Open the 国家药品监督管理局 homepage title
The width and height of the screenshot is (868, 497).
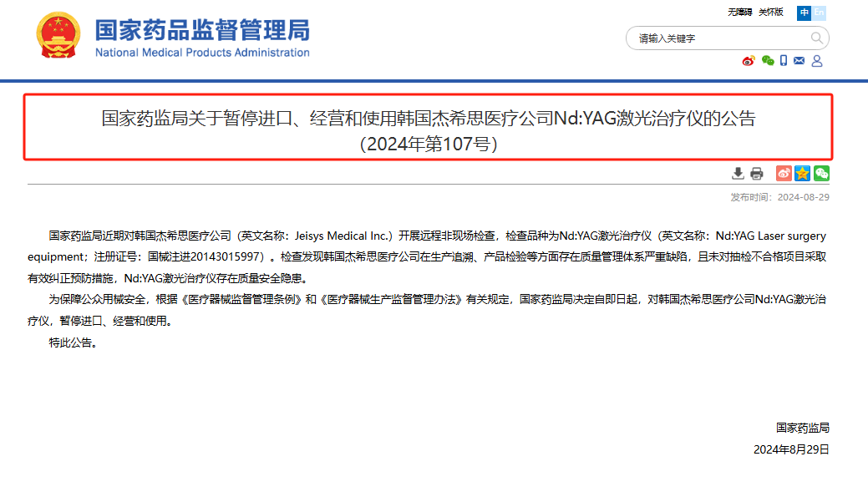click(203, 30)
